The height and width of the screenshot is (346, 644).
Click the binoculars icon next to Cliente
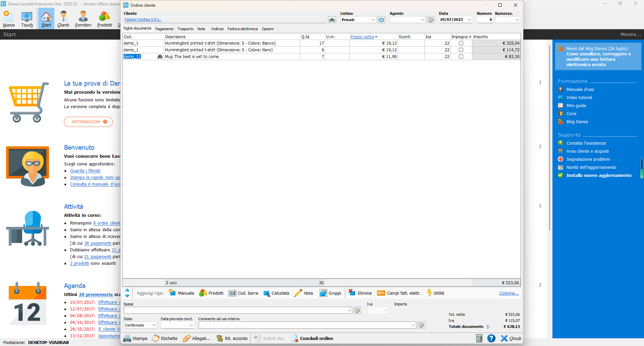coord(332,20)
